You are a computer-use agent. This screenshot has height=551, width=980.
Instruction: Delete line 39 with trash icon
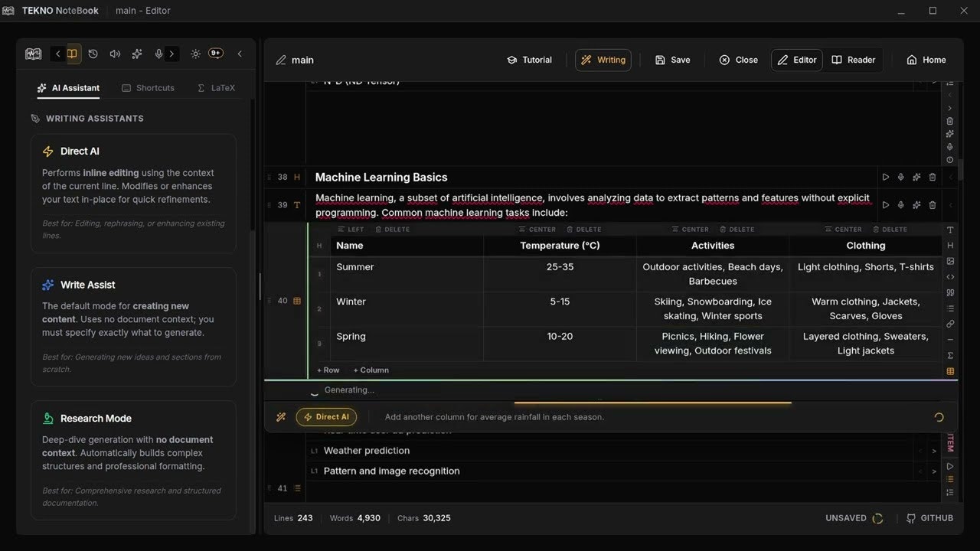coord(932,205)
